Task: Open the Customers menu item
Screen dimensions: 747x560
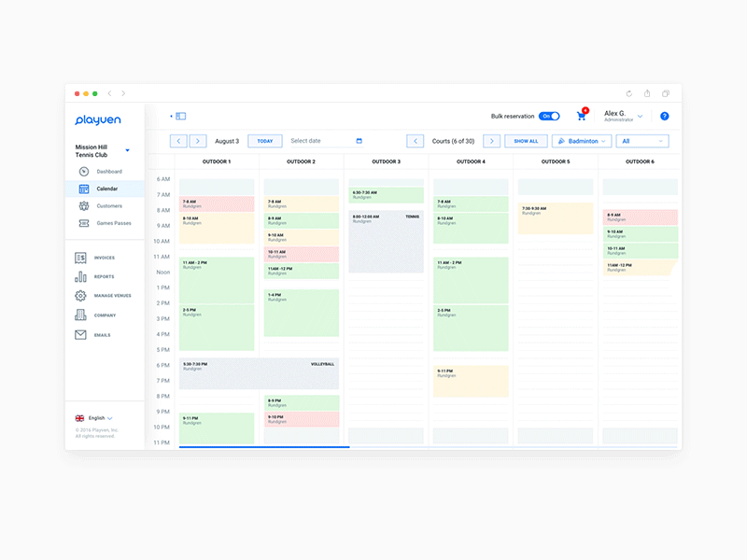Action: 109,206
